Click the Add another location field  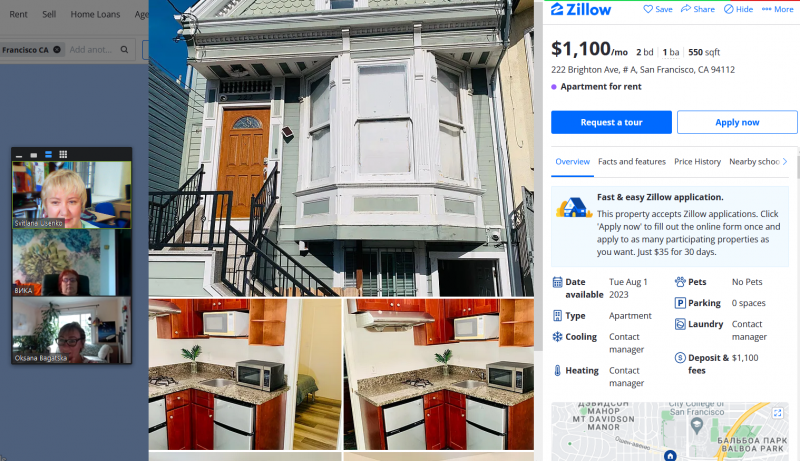tap(92, 49)
